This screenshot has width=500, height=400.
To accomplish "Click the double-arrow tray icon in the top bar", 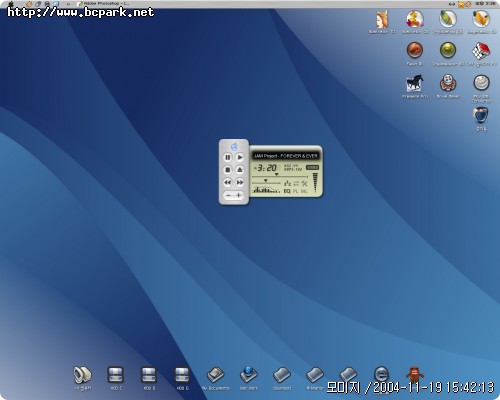I will 452,4.
